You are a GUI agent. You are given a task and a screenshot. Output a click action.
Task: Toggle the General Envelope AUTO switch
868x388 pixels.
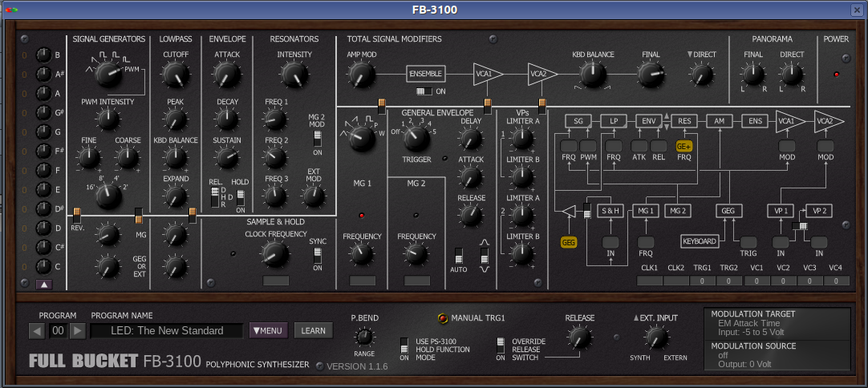458,257
